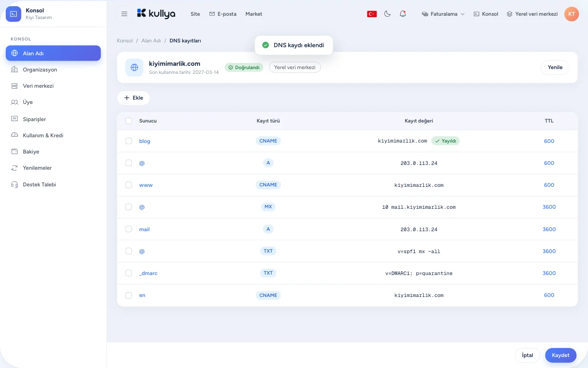
Task: Open the Yerel veri merkezi selector in the top bar
Action: coord(532,14)
